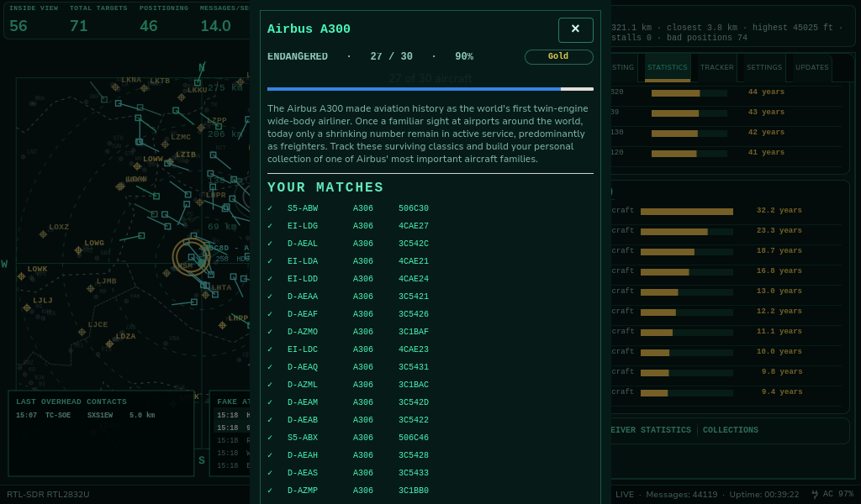Open the SETTINGS tab
861x504 pixels.
[763, 67]
